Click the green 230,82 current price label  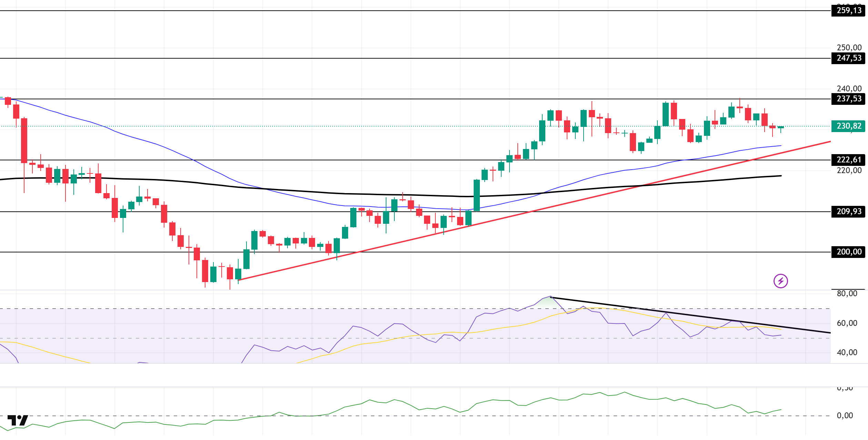tap(849, 126)
